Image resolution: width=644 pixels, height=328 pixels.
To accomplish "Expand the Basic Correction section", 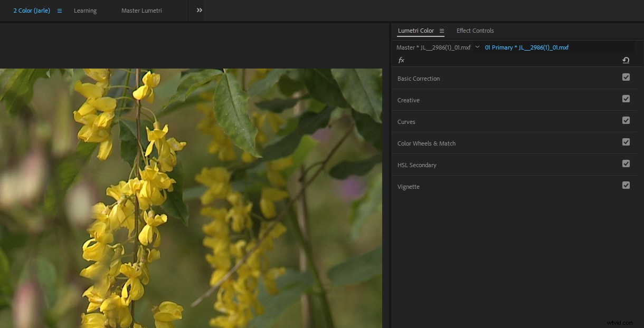I will pos(419,78).
